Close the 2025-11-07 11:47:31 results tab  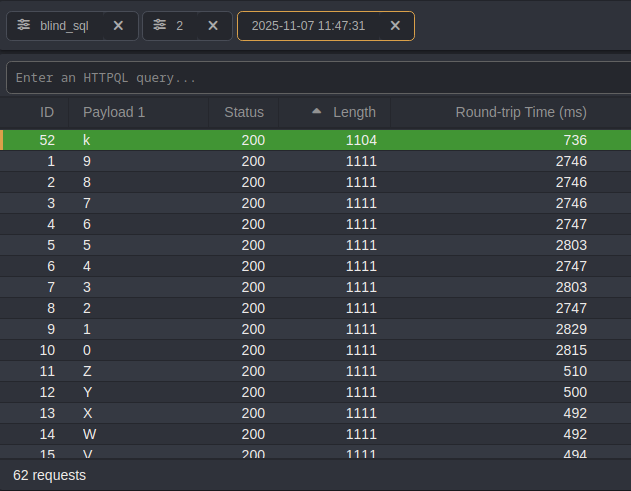point(395,26)
